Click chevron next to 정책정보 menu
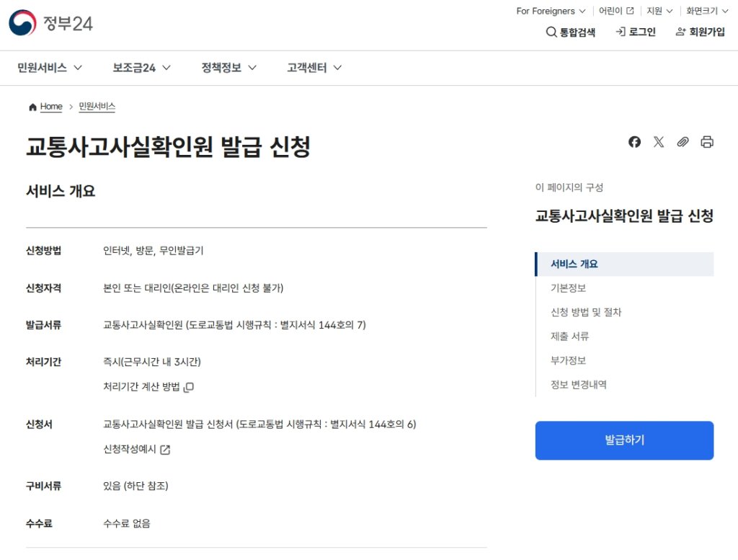The height and width of the screenshot is (560, 738). pos(252,68)
